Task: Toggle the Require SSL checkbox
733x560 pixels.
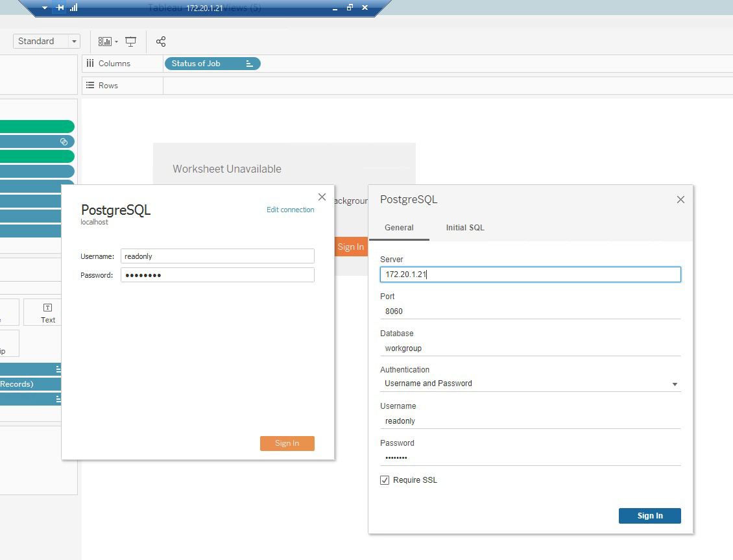Action: click(385, 480)
